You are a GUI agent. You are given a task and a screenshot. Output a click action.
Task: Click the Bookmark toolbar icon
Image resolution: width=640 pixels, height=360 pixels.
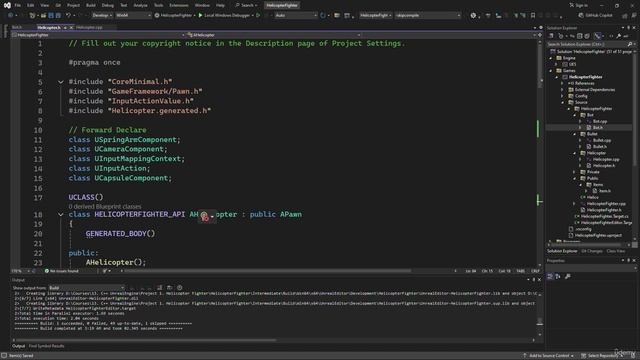click(533, 16)
